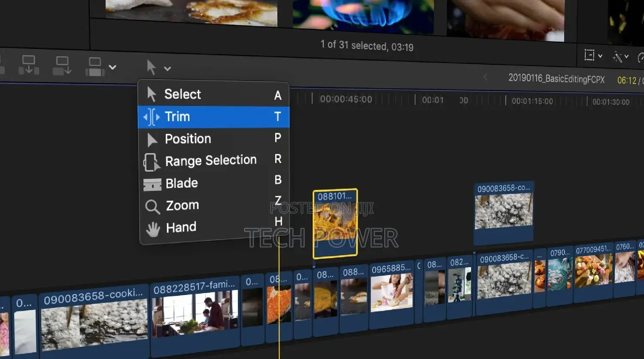Click the 00:00:45:00 ruler mark

pyautogui.click(x=346, y=99)
